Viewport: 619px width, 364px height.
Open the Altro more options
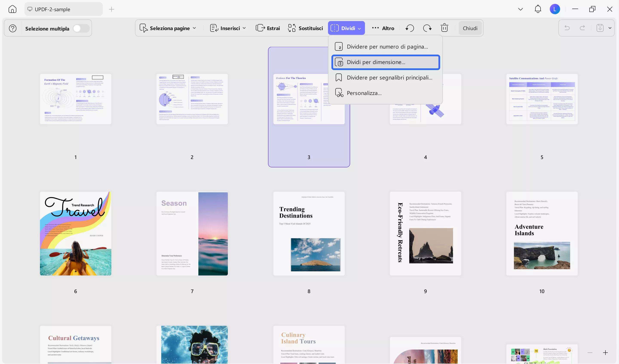click(383, 28)
